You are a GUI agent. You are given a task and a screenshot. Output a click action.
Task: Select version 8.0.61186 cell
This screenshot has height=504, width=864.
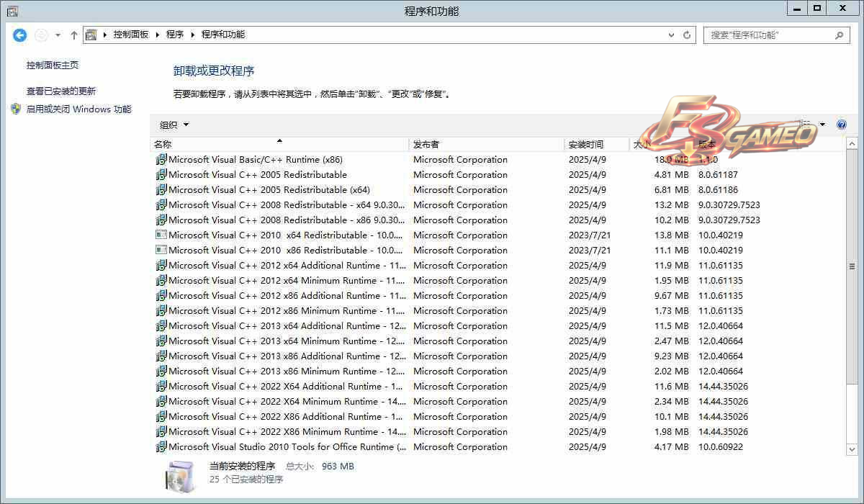pos(718,190)
